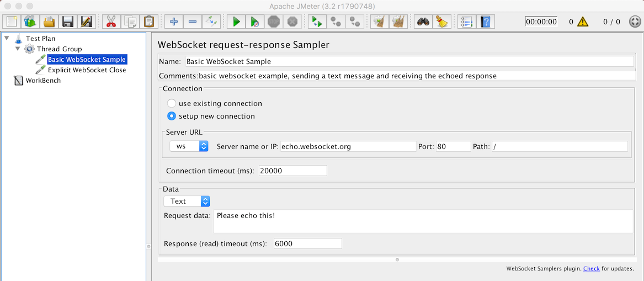Click the Server name or IP field
644x281 pixels.
[348, 146]
